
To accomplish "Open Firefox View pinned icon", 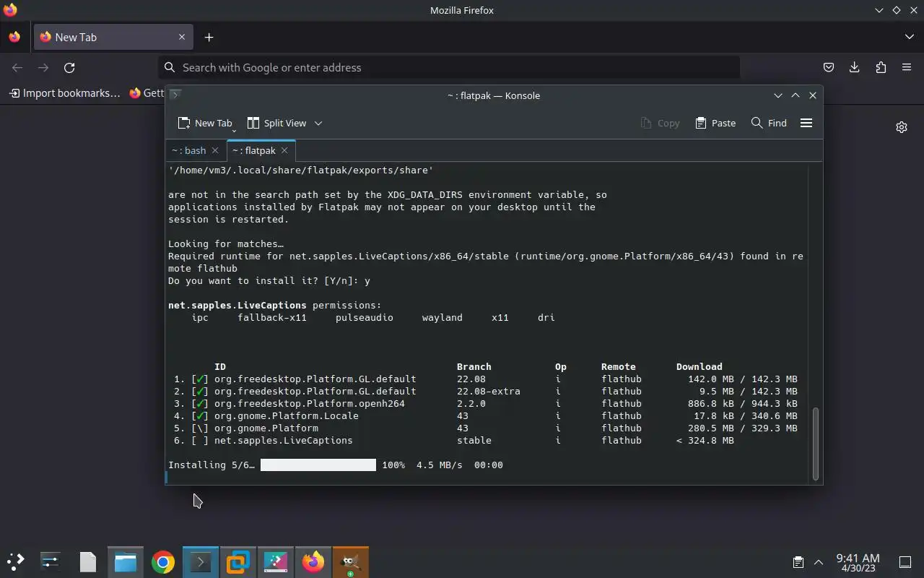I will pos(14,37).
